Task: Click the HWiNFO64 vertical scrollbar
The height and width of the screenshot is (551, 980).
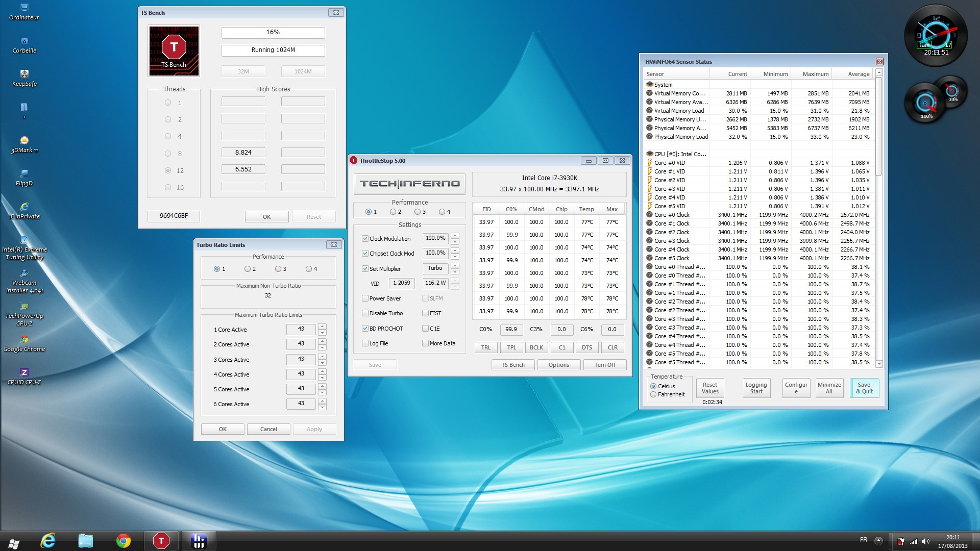Action: (879, 218)
